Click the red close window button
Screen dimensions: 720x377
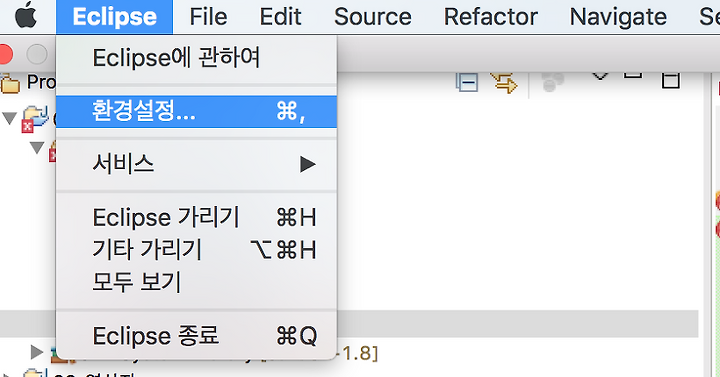point(5,54)
